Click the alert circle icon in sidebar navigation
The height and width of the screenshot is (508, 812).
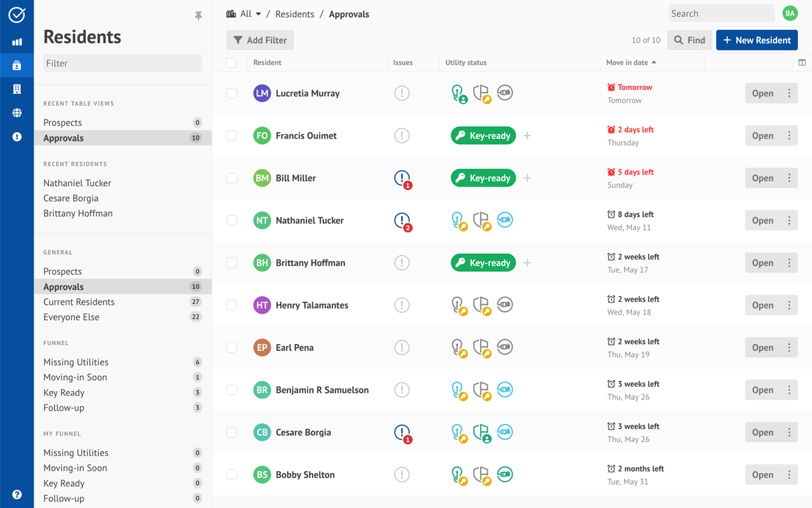(16, 137)
